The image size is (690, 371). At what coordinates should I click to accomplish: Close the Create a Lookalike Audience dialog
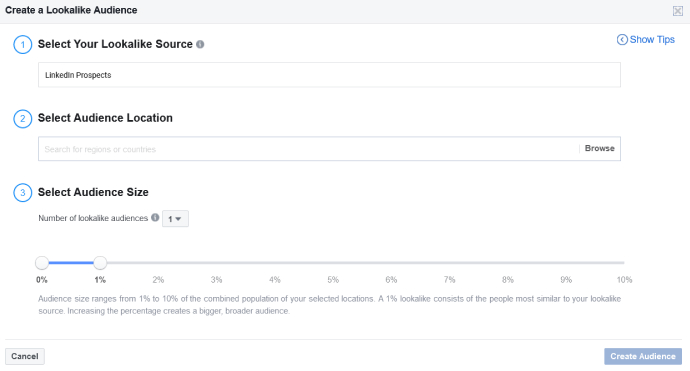click(x=677, y=11)
